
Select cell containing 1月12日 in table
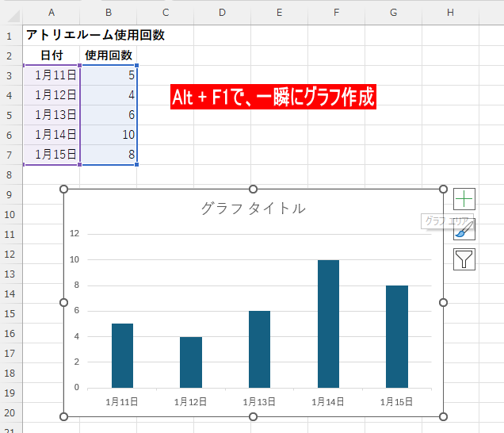point(52,95)
